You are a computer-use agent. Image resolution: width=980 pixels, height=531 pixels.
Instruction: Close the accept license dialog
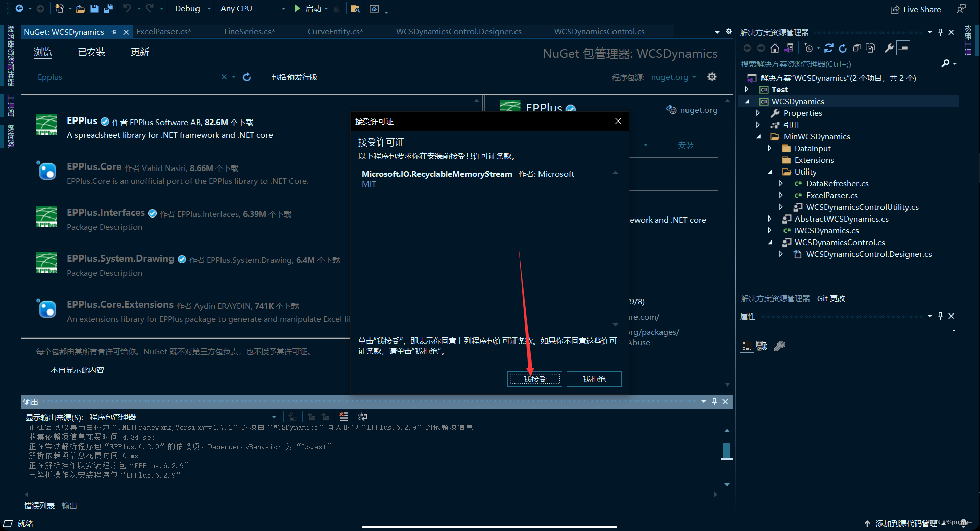click(x=618, y=121)
